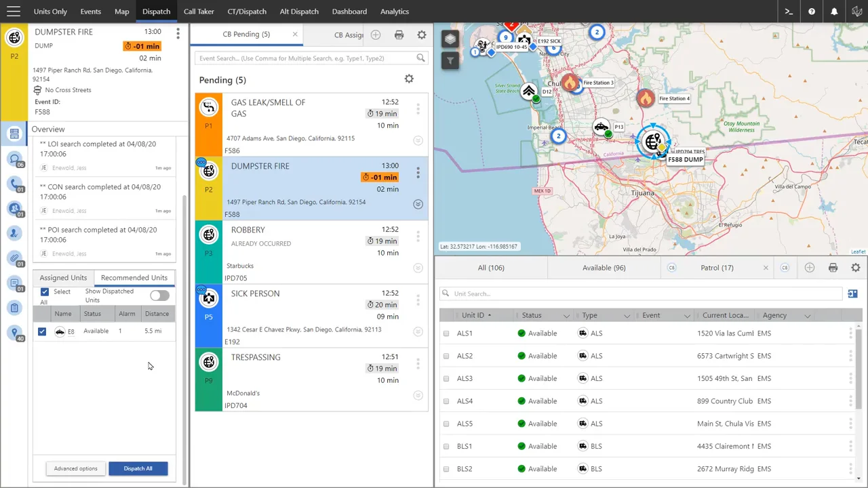Switch to the Call Taker menu tab
The height and width of the screenshot is (488, 868).
[199, 12]
